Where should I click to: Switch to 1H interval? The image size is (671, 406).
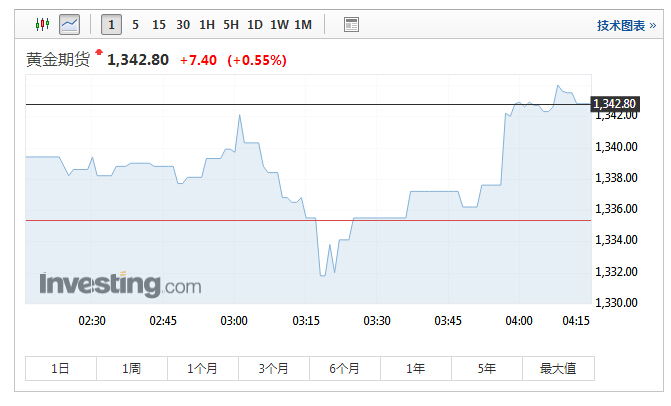pyautogui.click(x=207, y=24)
